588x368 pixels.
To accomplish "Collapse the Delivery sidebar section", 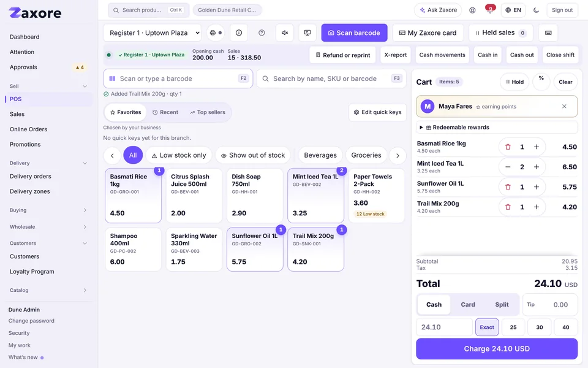I will (48, 163).
